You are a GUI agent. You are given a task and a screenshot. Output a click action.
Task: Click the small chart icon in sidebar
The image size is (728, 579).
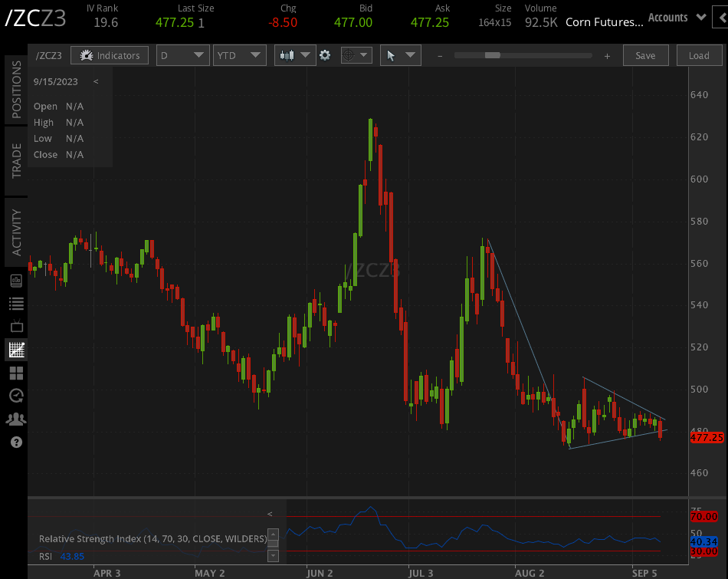tap(15, 280)
